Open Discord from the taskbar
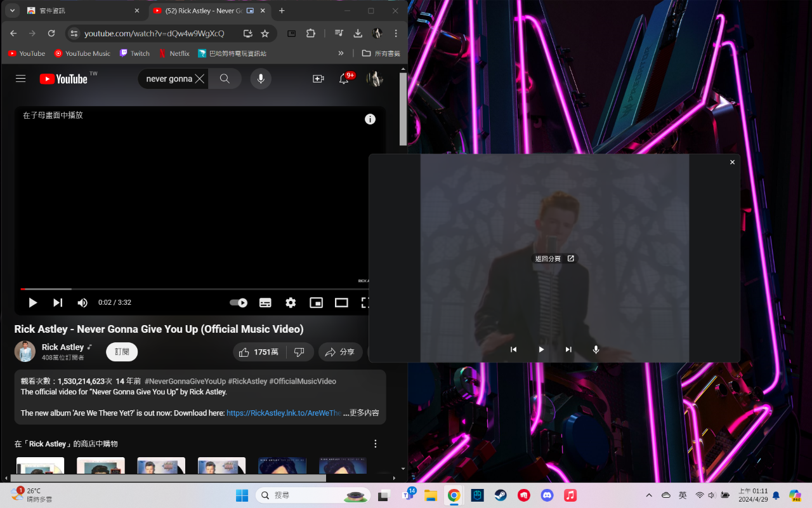This screenshot has width=812, height=508. (547, 495)
